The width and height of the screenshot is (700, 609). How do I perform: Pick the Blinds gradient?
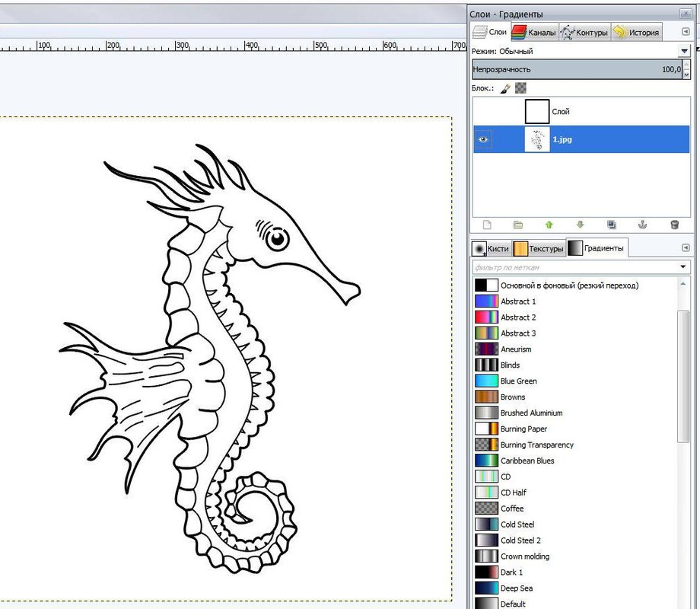[x=576, y=365]
